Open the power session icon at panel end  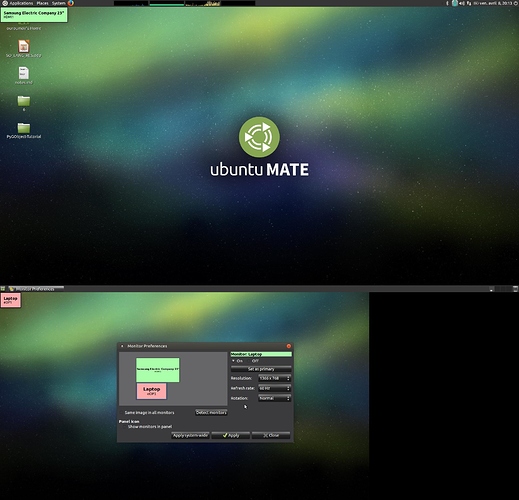pos(517,3)
